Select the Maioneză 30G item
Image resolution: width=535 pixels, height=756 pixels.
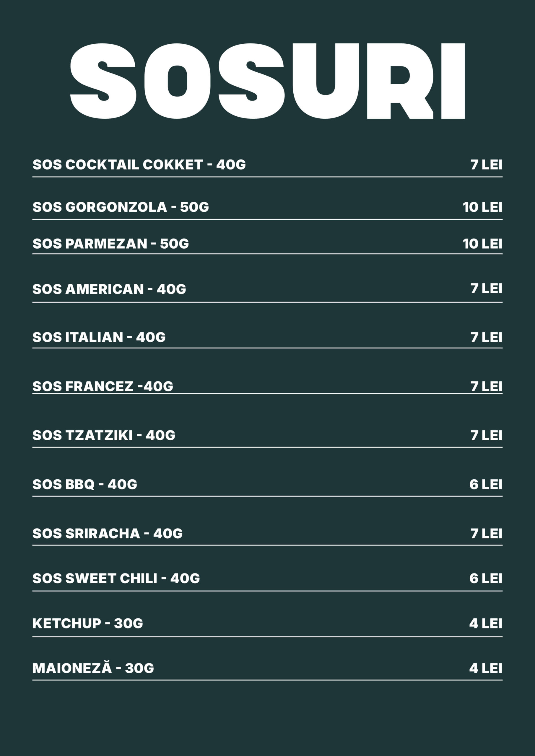coord(93,668)
